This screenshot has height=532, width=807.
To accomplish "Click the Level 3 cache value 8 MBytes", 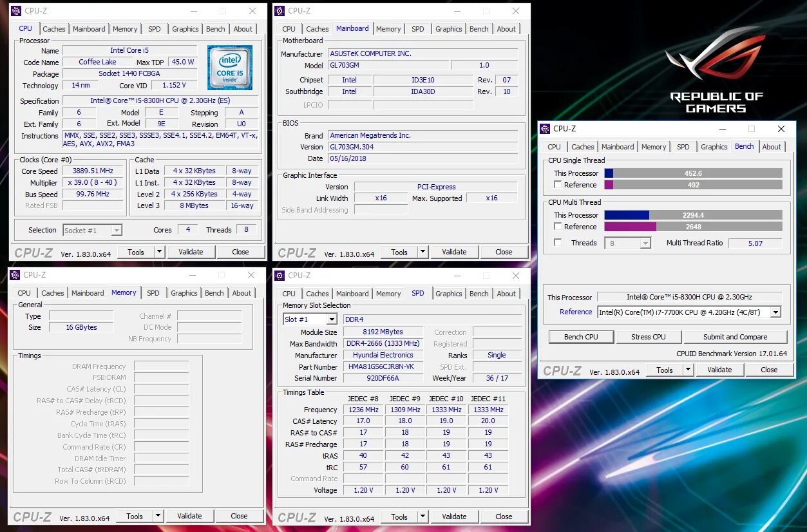I will coord(195,206).
